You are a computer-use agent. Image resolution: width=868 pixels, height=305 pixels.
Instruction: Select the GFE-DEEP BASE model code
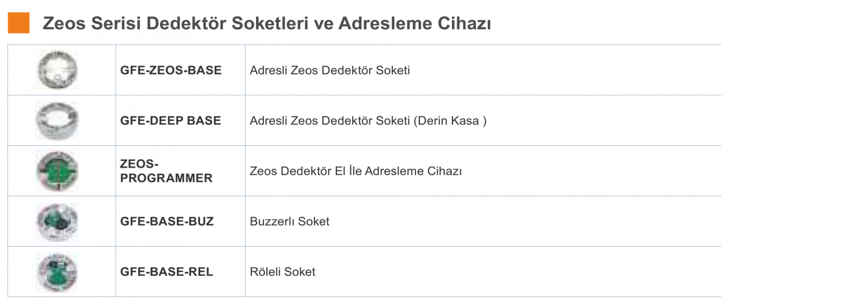click(170, 121)
